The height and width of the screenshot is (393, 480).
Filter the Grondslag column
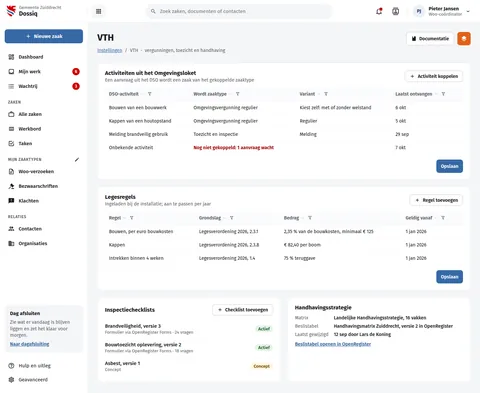tap(232, 218)
